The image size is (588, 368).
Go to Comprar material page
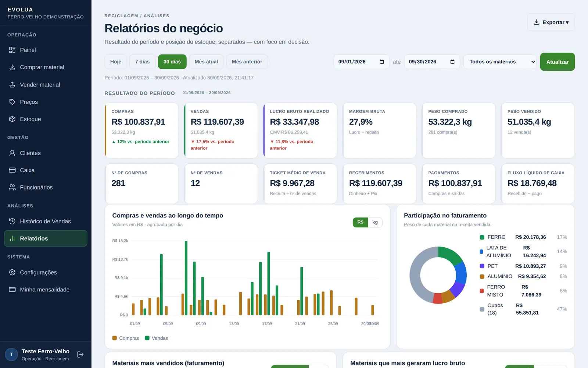click(46, 67)
